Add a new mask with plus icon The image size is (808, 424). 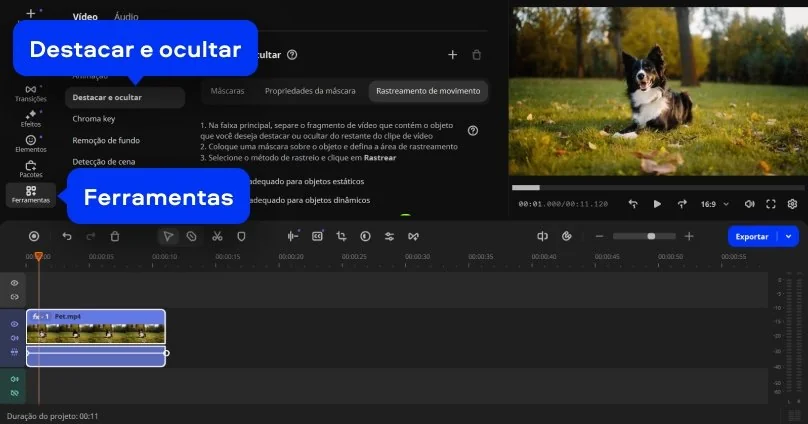click(452, 55)
